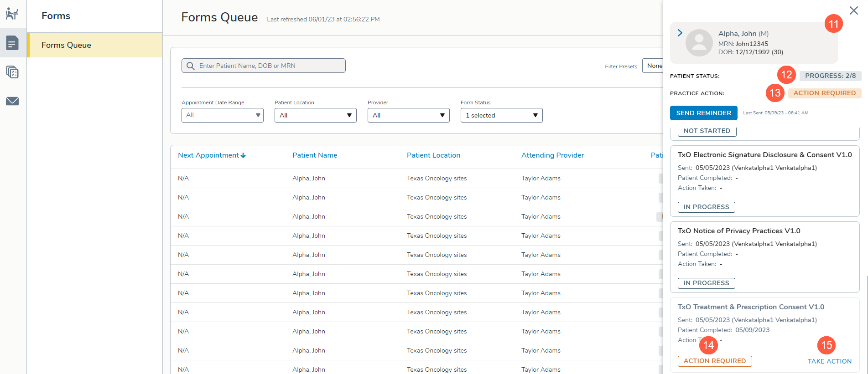Viewport: 868px width, 374px height.
Task: Expand the Alpha, John patient card chevron
Action: coord(680,33)
